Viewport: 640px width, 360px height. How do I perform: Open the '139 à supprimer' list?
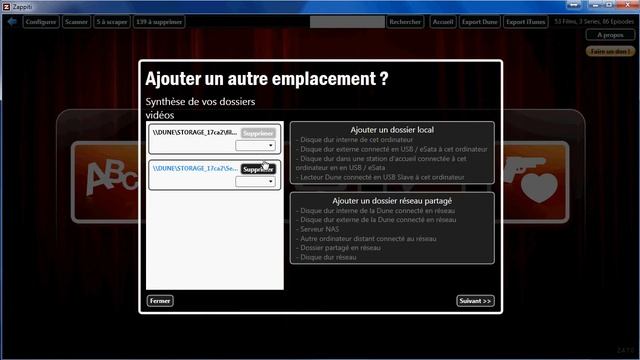(159, 22)
